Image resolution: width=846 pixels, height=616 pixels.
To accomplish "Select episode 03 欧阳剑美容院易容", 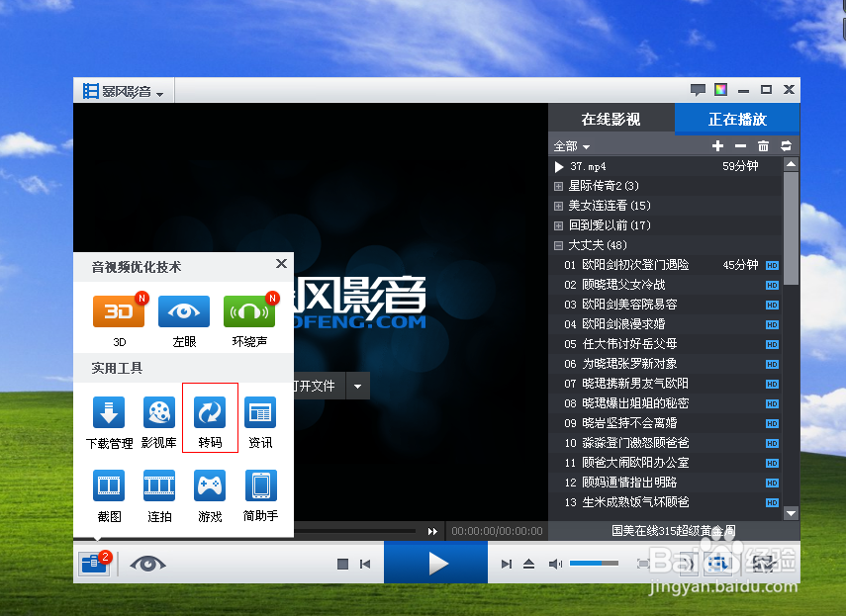I will pyautogui.click(x=665, y=305).
